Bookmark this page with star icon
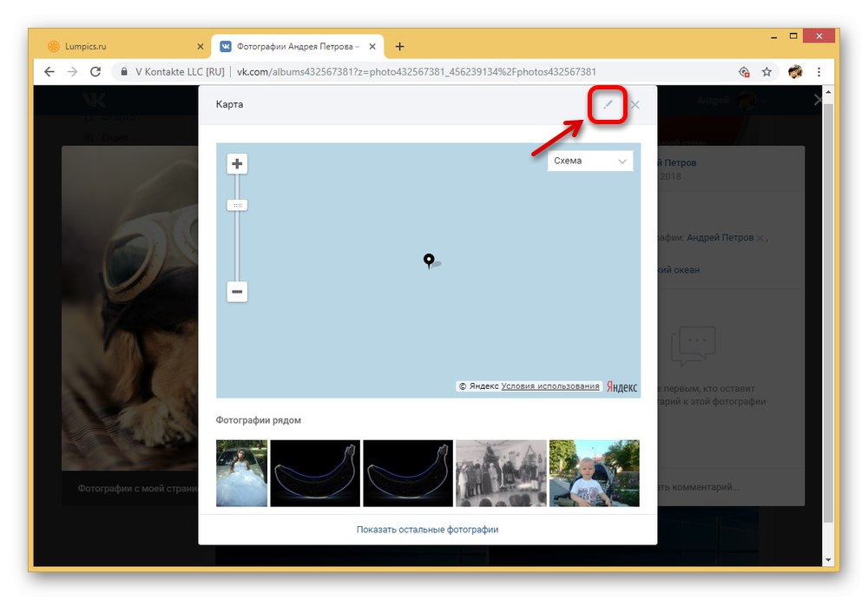The height and width of the screenshot is (600, 868). (766, 71)
